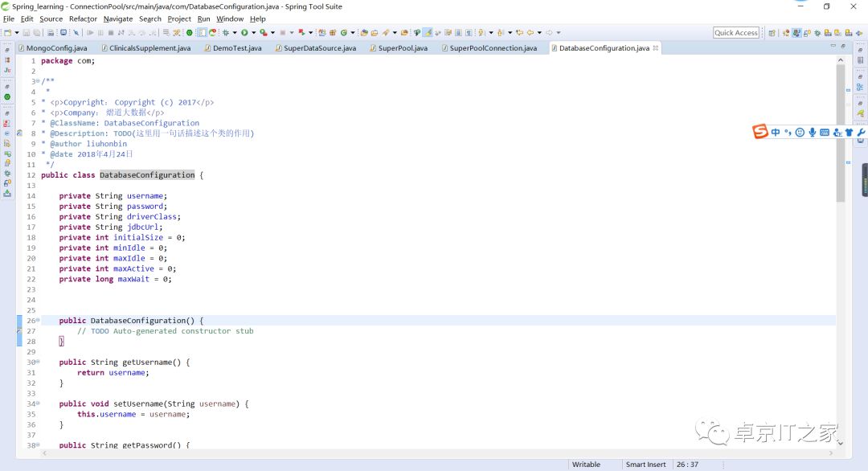The image size is (868, 471).
Task: Click the Run Last Tool red-box icon
Action: [x=264, y=33]
